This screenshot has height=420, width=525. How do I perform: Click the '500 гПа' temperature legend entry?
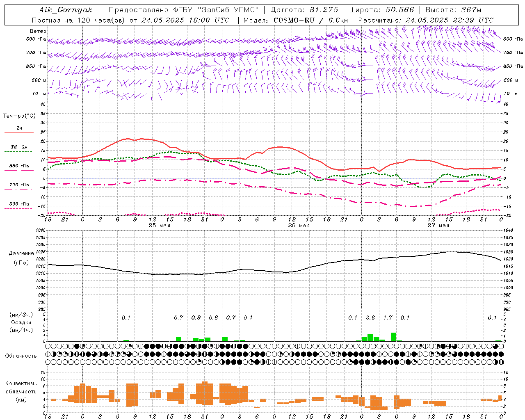pyautogui.click(x=19, y=204)
